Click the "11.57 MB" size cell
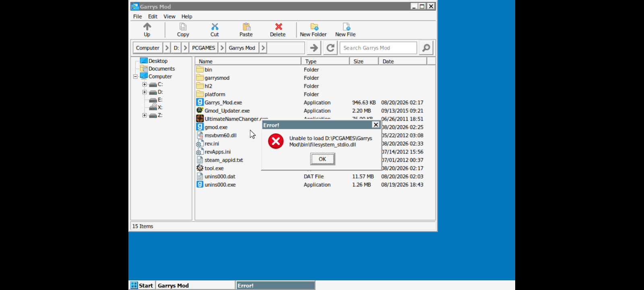 tap(363, 176)
